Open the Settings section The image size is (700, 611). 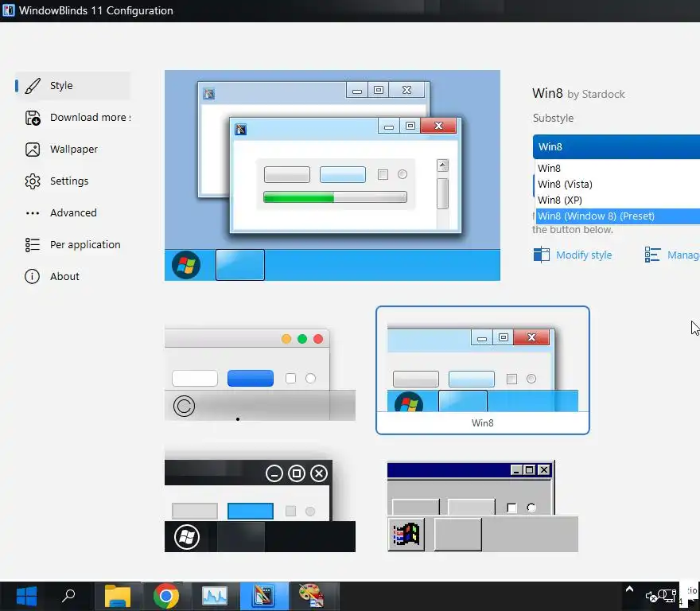pyautogui.click(x=72, y=181)
